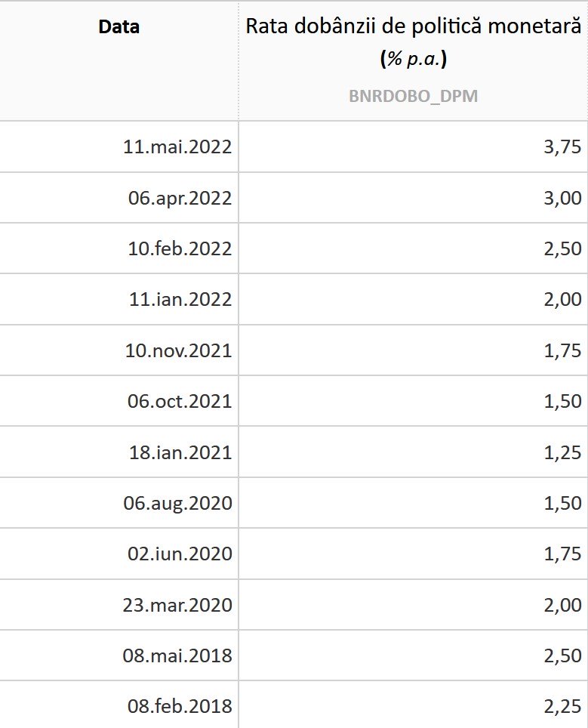Click the rate value for 23.mar.2020
The image size is (588, 728).
(562, 605)
